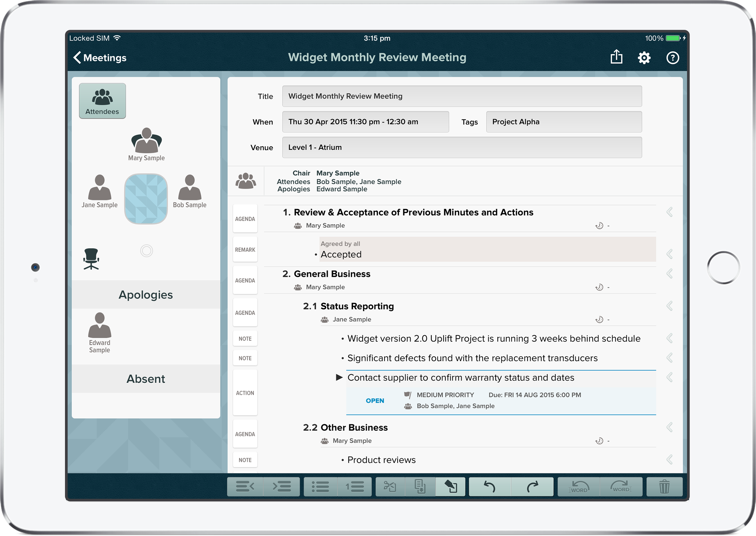Click the Venue input field
756x536 pixels.
462,147
